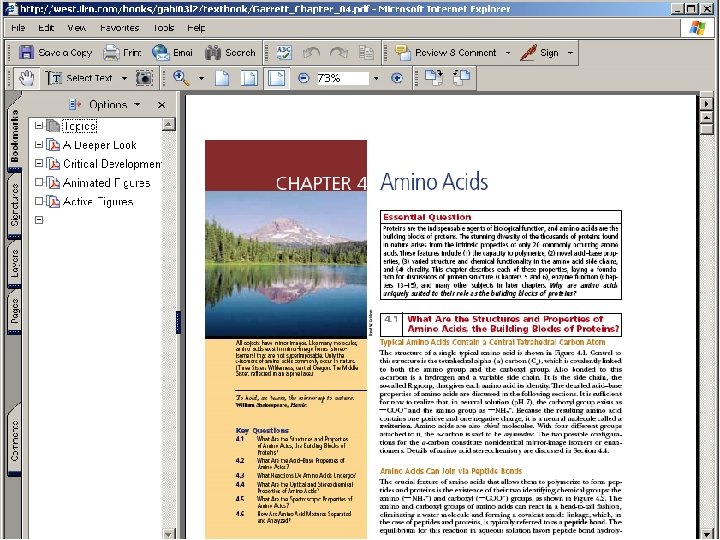Click bookmarks panel scroll down arrow
This screenshot has height=540, width=720.
point(169,534)
